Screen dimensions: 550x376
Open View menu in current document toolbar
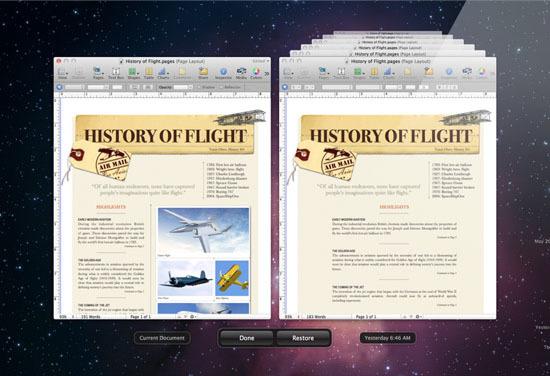tap(63, 73)
